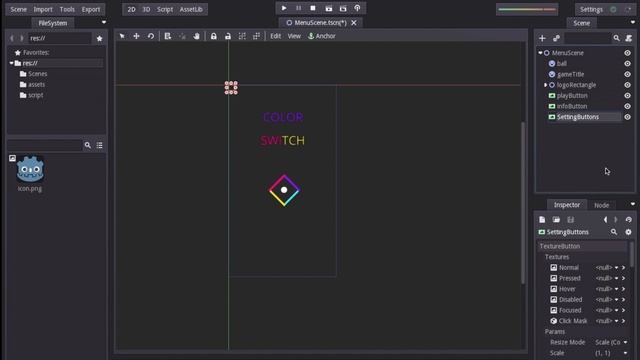Save resource in Inspector
This screenshot has width=640, height=360.
(x=571, y=220)
